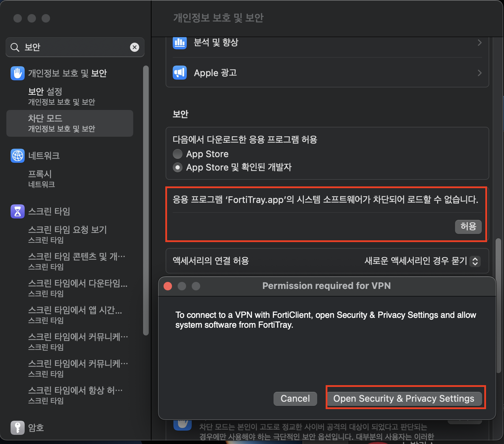Click the main pane vertical scrollbar
Viewport: 504px width, 444px height.
point(498,306)
